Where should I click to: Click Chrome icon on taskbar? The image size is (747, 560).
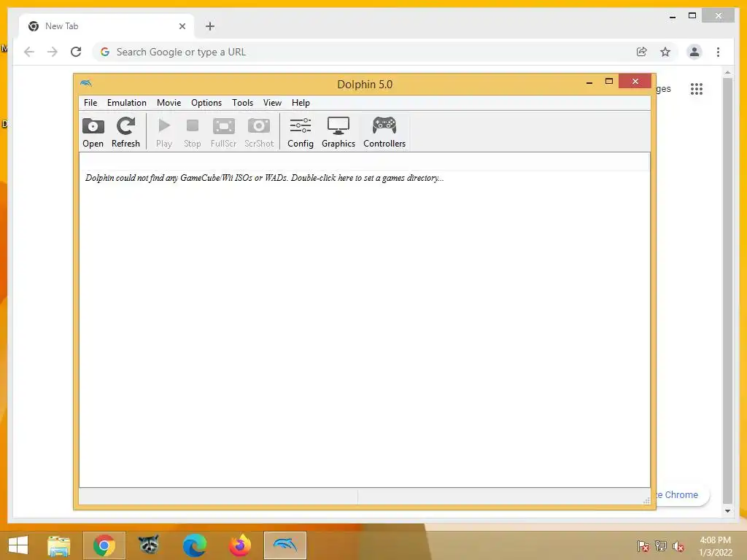click(104, 545)
